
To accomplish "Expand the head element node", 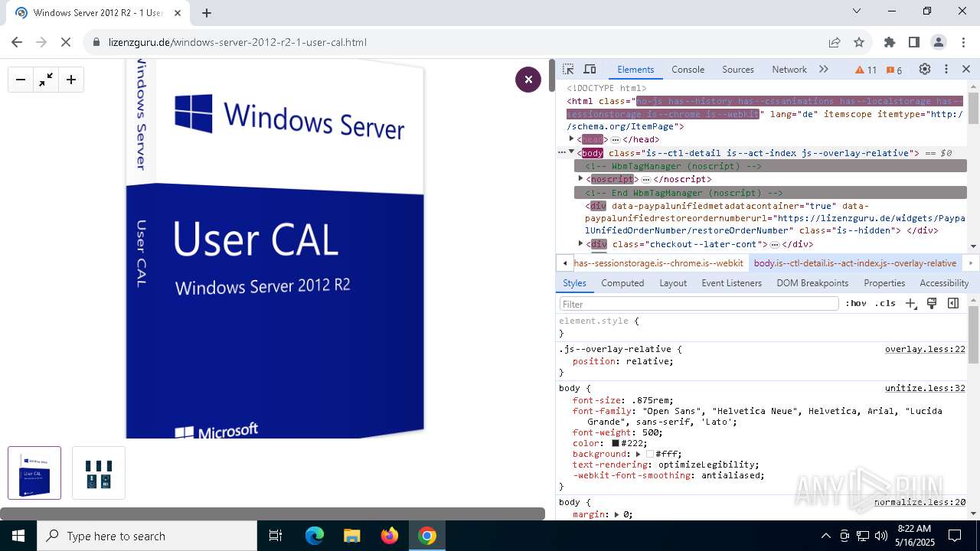I will (x=571, y=139).
